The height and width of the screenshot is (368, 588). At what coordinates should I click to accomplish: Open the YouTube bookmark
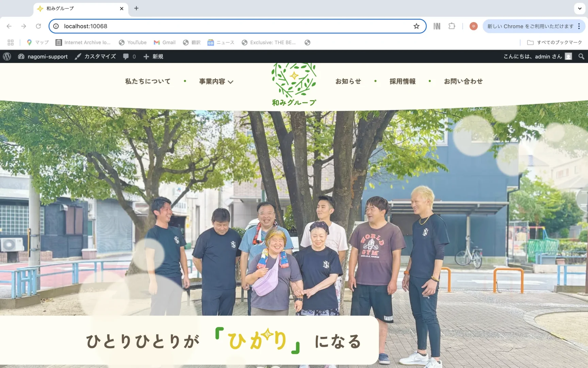(133, 43)
